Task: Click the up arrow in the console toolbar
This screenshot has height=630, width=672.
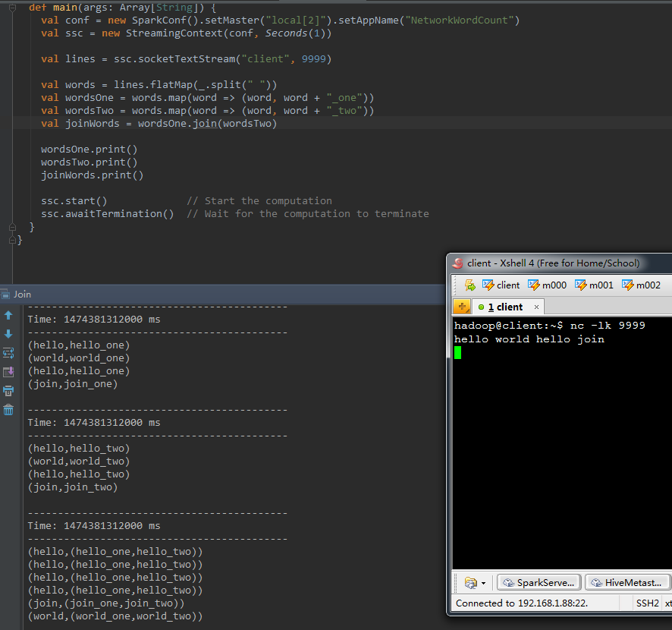Action: tap(8, 315)
